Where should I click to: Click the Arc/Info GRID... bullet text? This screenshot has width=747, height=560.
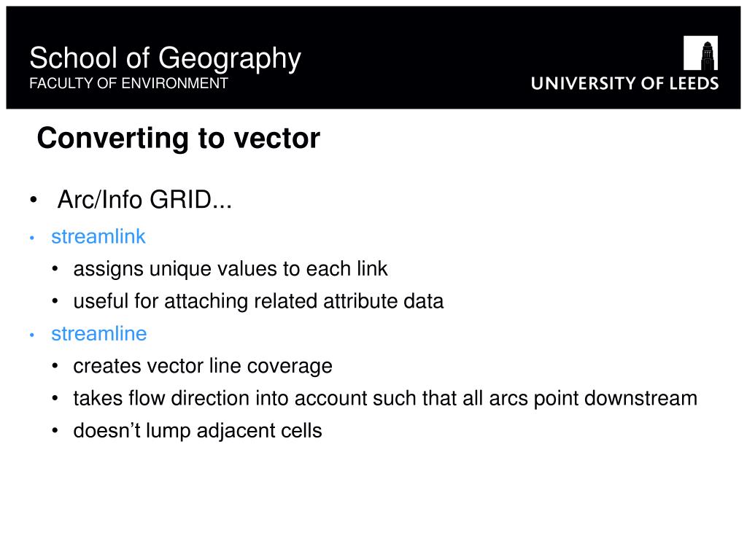(x=144, y=200)
